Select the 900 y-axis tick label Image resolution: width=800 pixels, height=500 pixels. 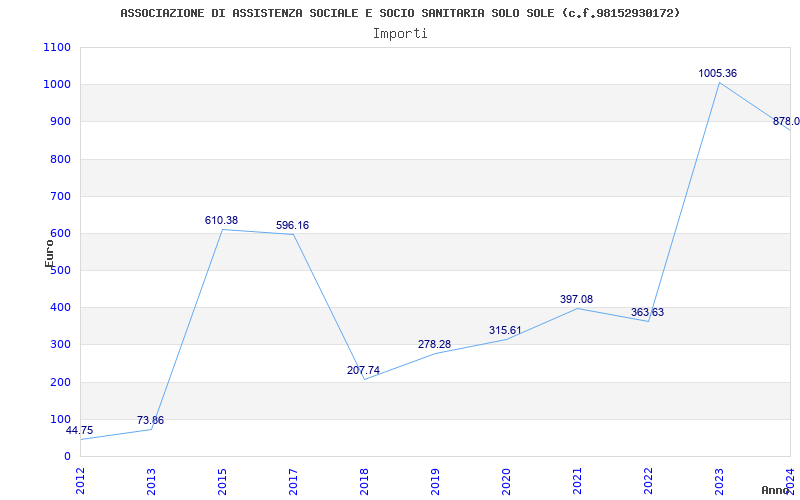tap(61, 121)
